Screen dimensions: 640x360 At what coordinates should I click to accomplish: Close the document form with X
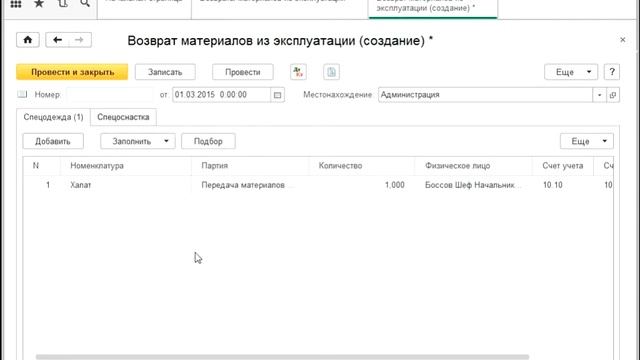622,40
